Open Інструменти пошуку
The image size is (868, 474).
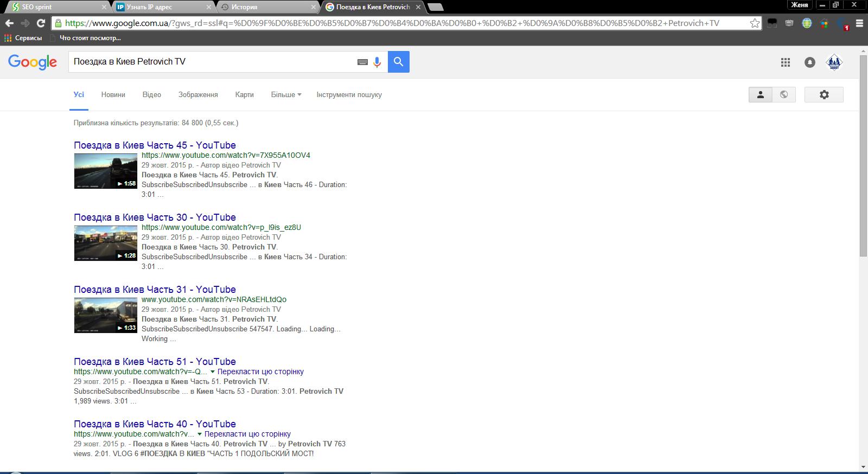coord(349,94)
